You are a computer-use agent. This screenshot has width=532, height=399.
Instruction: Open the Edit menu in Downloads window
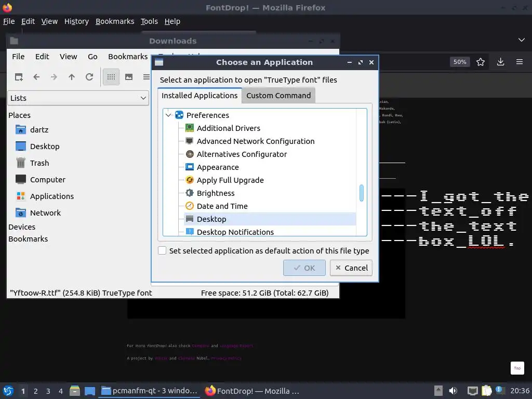click(42, 57)
